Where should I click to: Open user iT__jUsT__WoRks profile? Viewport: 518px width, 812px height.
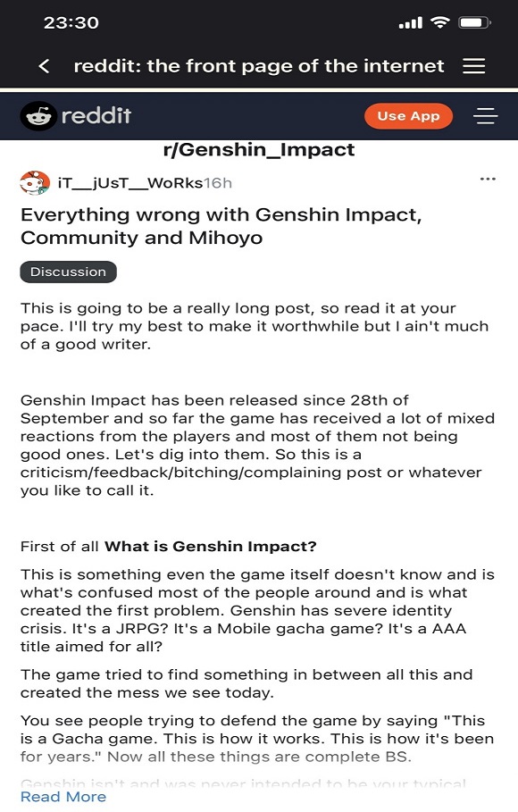click(x=130, y=183)
